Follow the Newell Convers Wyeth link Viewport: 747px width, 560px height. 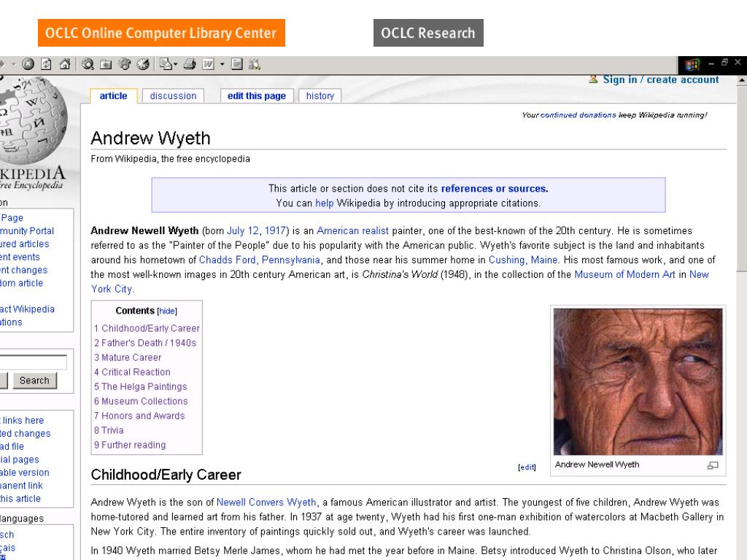click(x=266, y=502)
